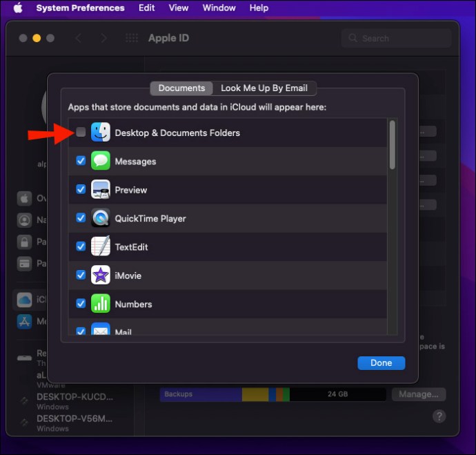Open the Apple menu

pos(18,8)
